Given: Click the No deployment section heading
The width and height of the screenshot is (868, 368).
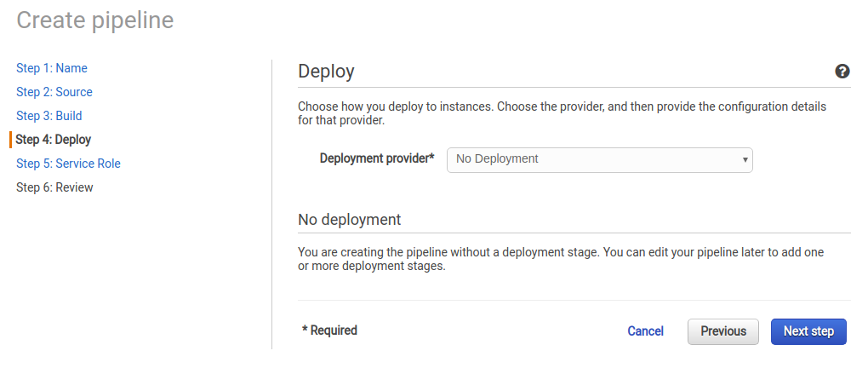Looking at the screenshot, I should pyautogui.click(x=349, y=220).
